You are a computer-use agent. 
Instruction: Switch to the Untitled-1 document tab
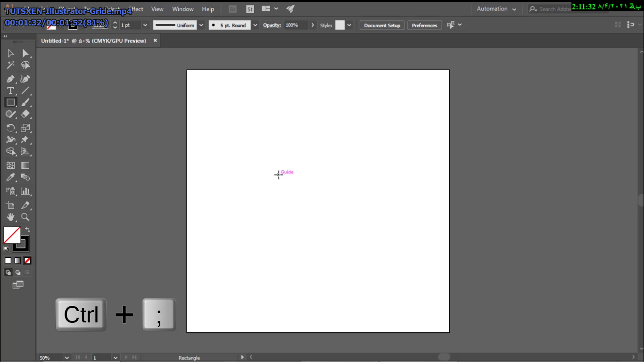tap(93, 41)
